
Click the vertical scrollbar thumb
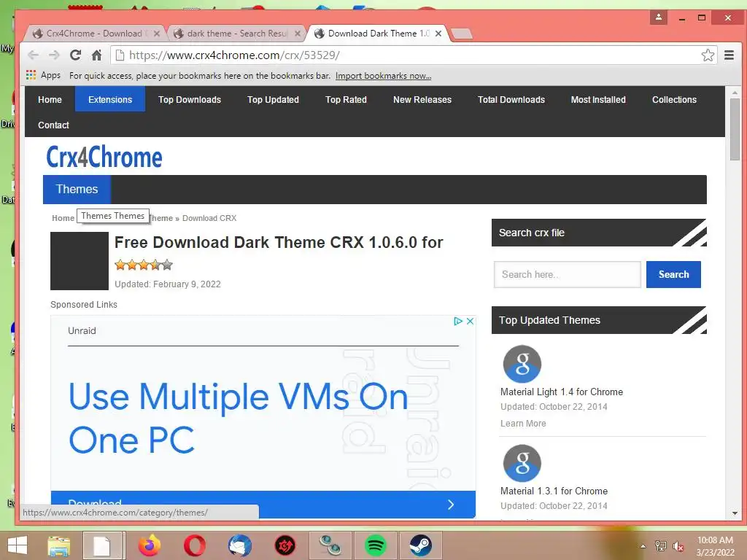pyautogui.click(x=735, y=130)
